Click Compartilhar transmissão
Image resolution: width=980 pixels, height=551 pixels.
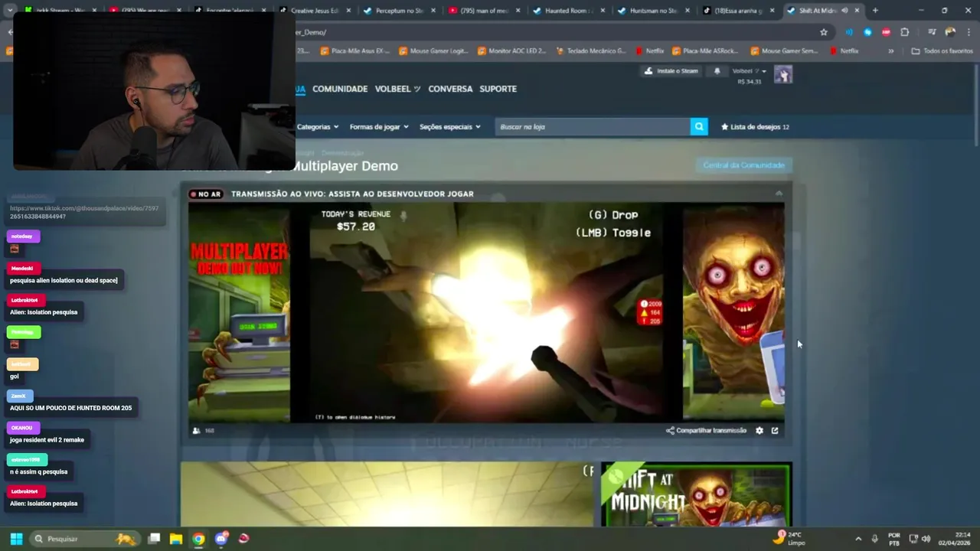point(706,431)
